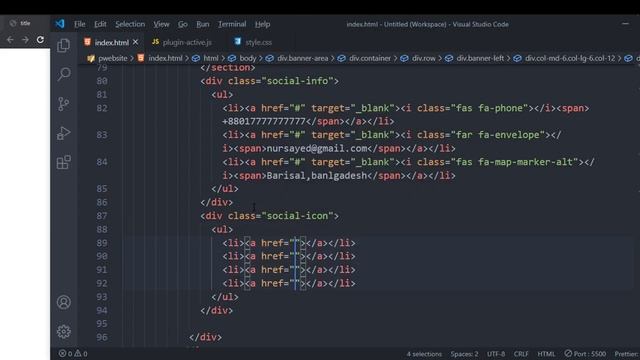This screenshot has width=640, height=360.
Task: Click line number 87 in gutter
Action: (x=102, y=216)
